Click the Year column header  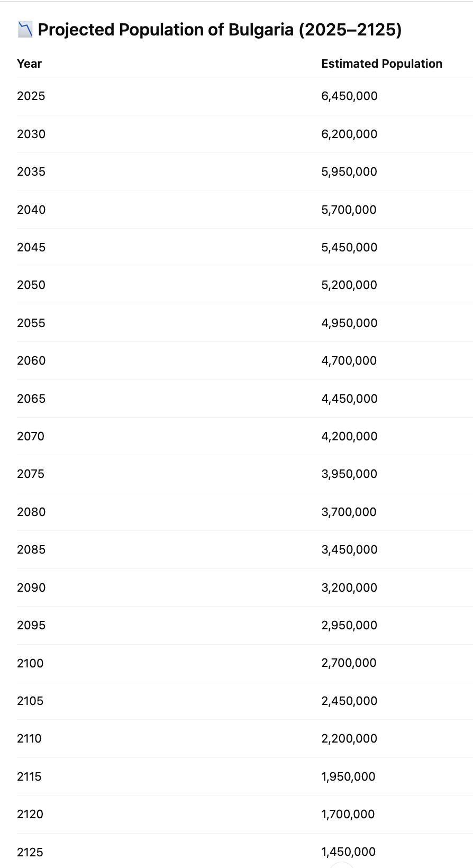[x=29, y=64]
